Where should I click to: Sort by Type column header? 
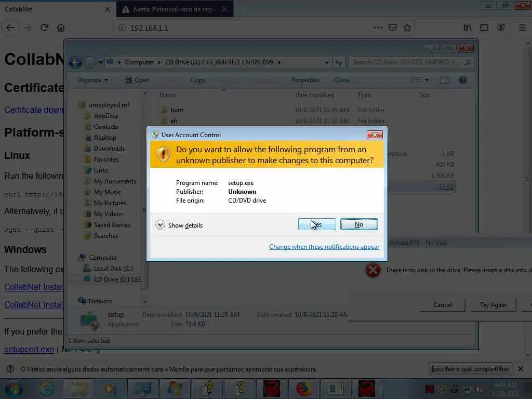click(x=364, y=95)
